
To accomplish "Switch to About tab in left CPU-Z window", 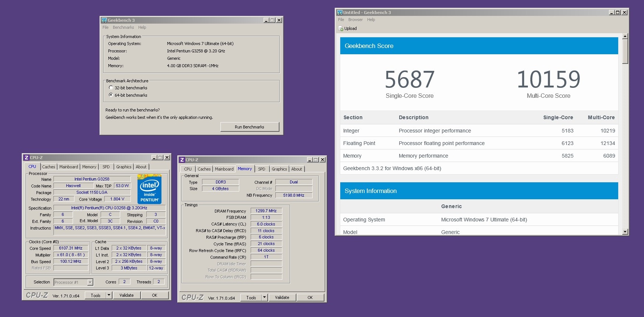I will (x=141, y=167).
